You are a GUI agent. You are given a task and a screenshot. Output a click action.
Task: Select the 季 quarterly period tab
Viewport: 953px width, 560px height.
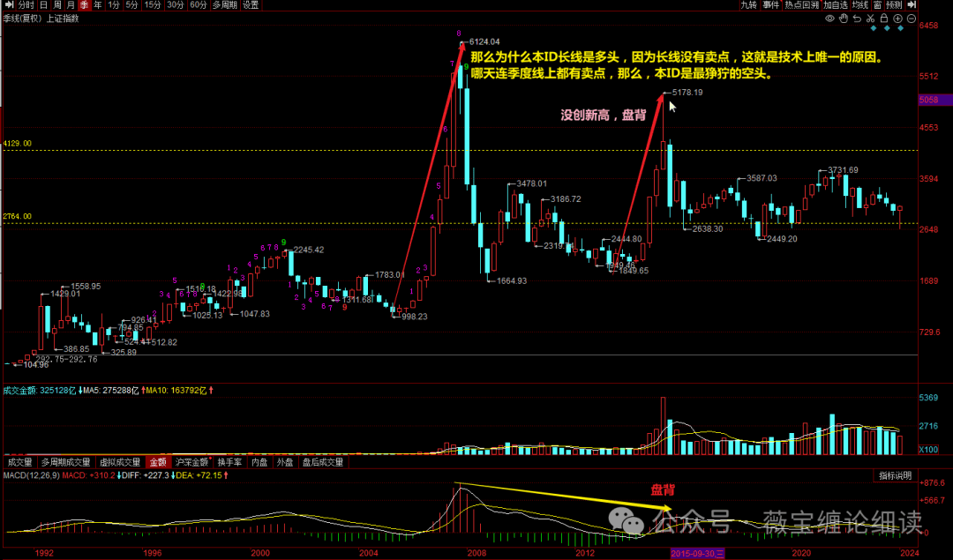[x=84, y=5]
